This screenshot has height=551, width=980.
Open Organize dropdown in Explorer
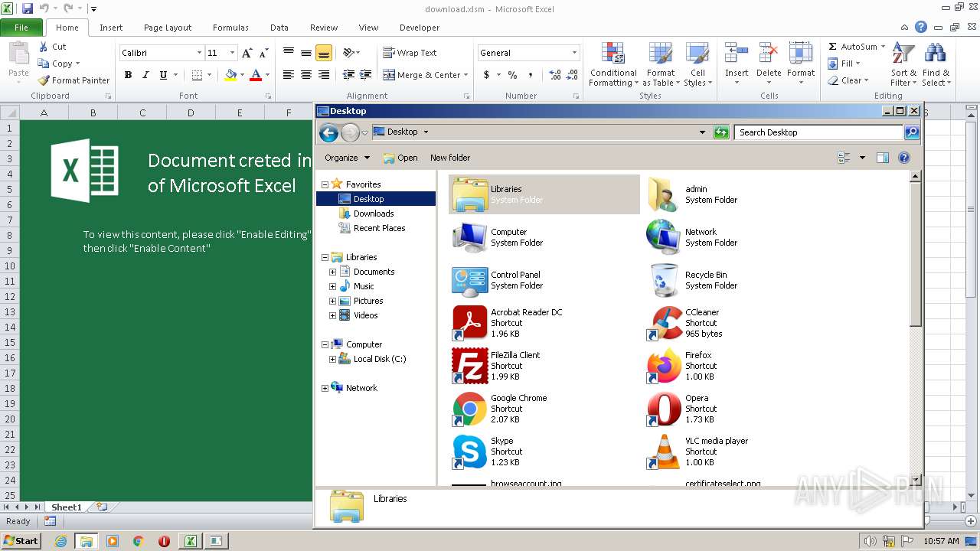tap(347, 158)
